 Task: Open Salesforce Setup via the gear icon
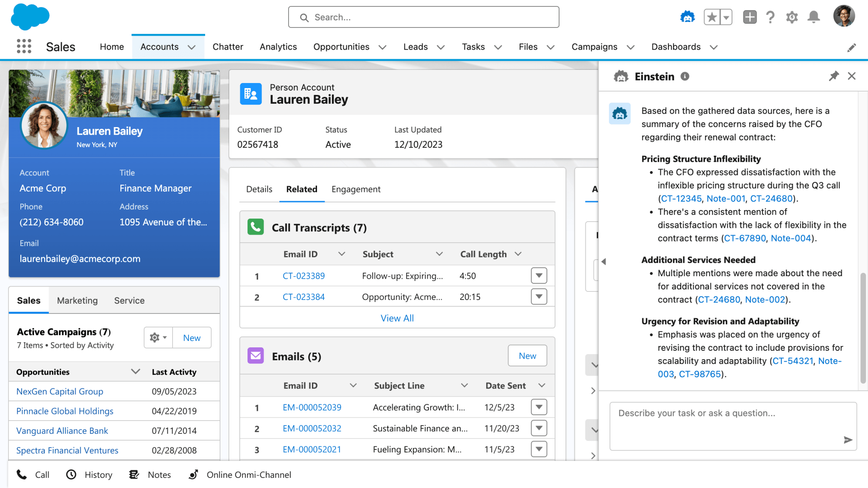click(x=791, y=17)
